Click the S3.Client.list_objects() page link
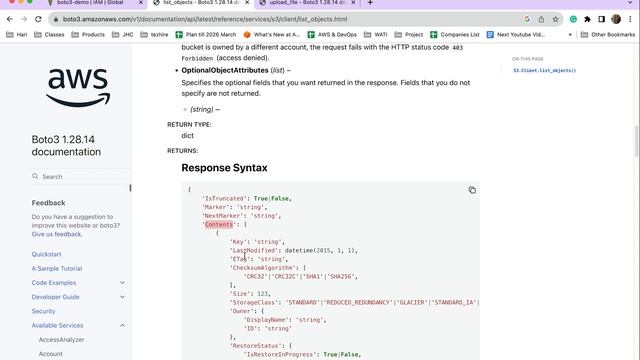Screen dimensions: 640x360 [x=544, y=71]
